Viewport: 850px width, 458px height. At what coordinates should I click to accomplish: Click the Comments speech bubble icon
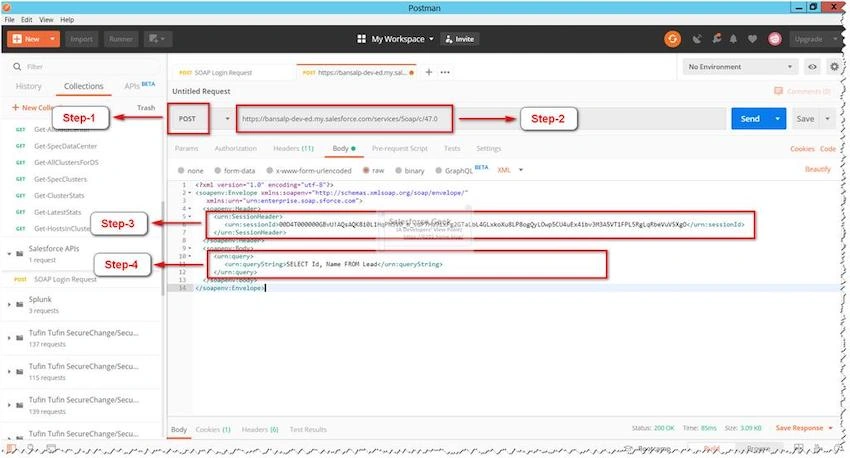pyautogui.click(x=778, y=91)
